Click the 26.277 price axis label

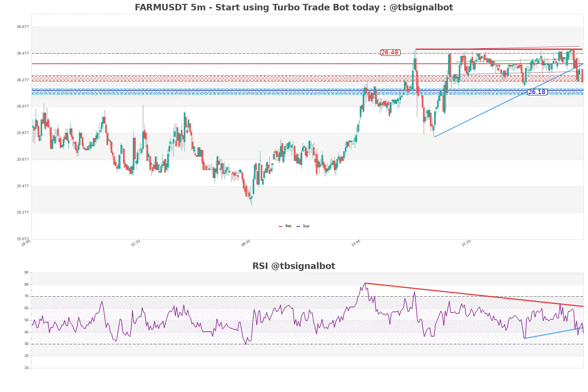[23, 80]
